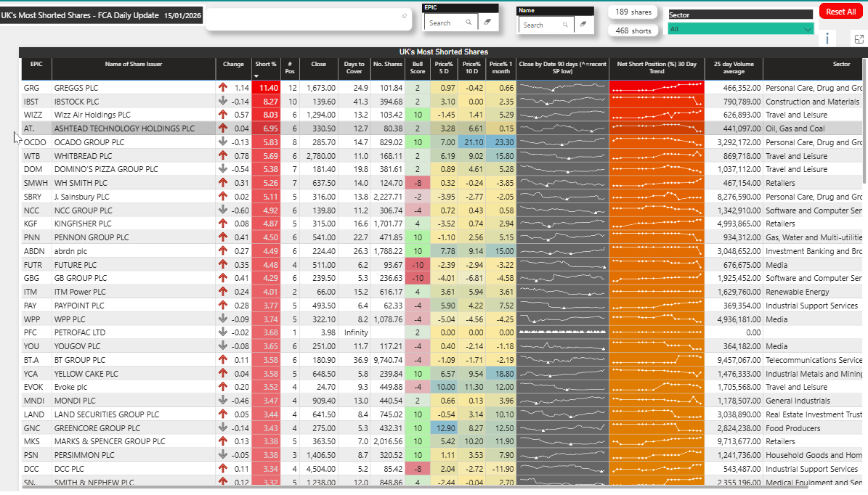868x495 pixels.
Task: Click the red up arrow in GREGGS PLC row
Action: pyautogui.click(x=223, y=87)
